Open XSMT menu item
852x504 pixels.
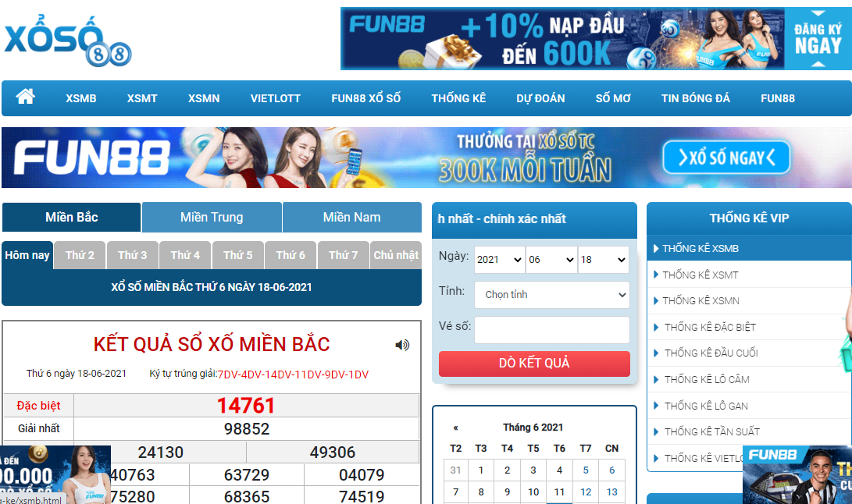coord(142,98)
